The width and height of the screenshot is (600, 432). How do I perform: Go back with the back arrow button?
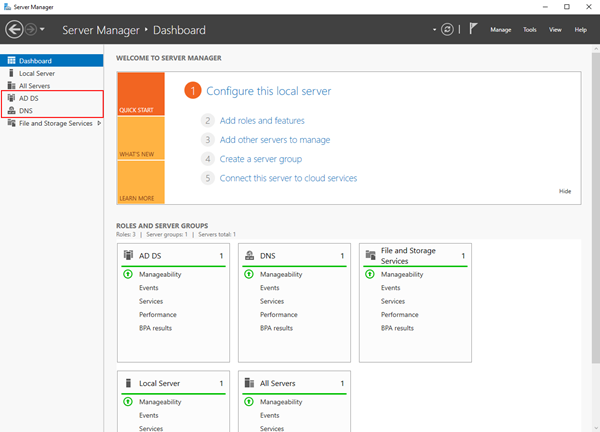click(14, 29)
